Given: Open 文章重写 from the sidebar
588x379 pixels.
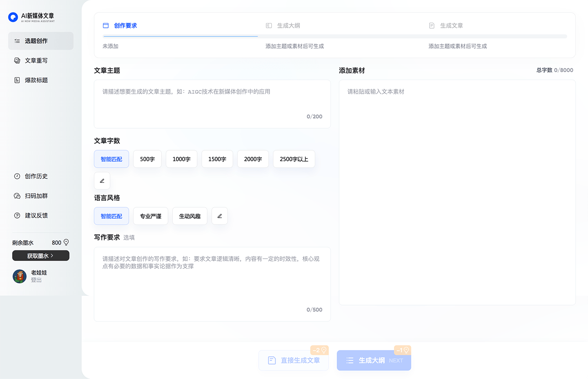Looking at the screenshot, I should point(35,60).
